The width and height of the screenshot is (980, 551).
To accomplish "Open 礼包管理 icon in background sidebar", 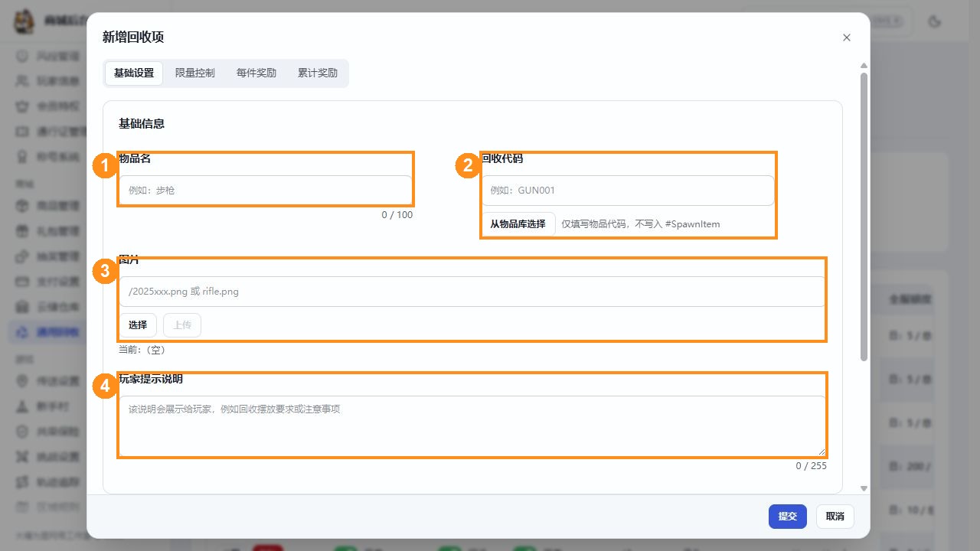I will pos(22,230).
